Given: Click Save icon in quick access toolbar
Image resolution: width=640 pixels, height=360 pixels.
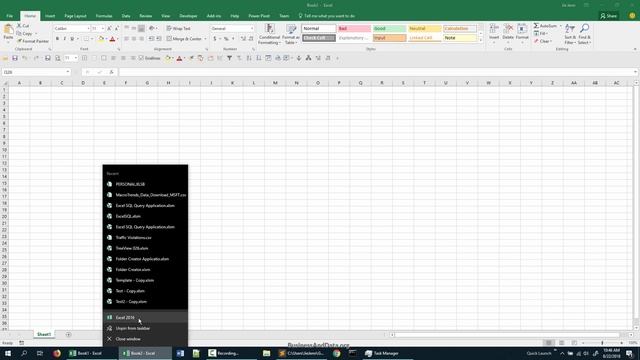Looking at the screenshot, I should 15,58.
